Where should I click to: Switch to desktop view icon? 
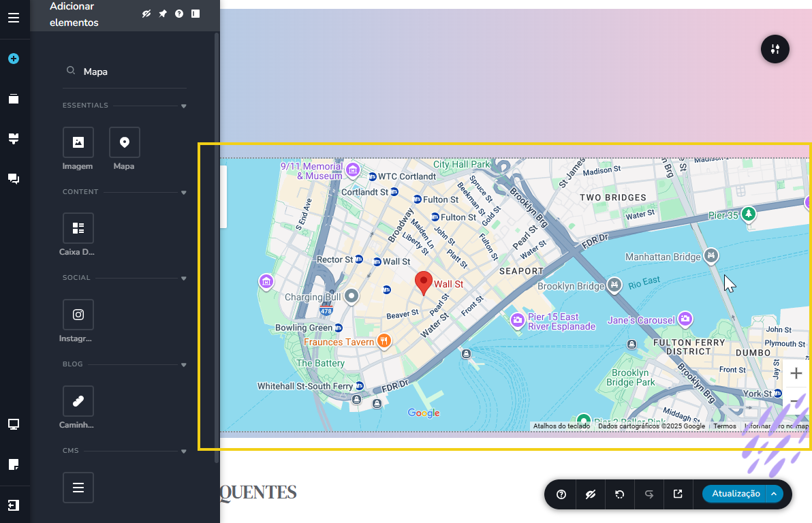pyautogui.click(x=14, y=425)
